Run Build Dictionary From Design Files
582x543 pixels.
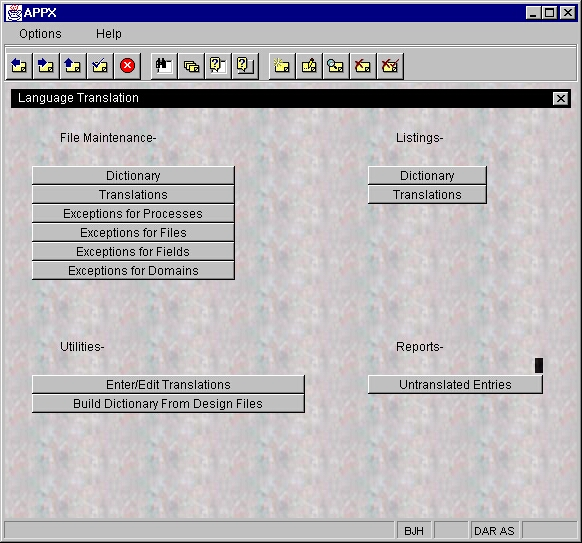tap(168, 403)
